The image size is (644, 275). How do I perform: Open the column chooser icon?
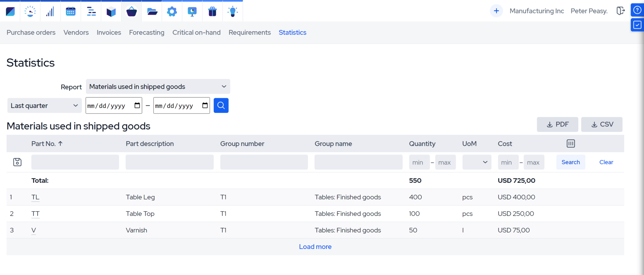pyautogui.click(x=570, y=143)
